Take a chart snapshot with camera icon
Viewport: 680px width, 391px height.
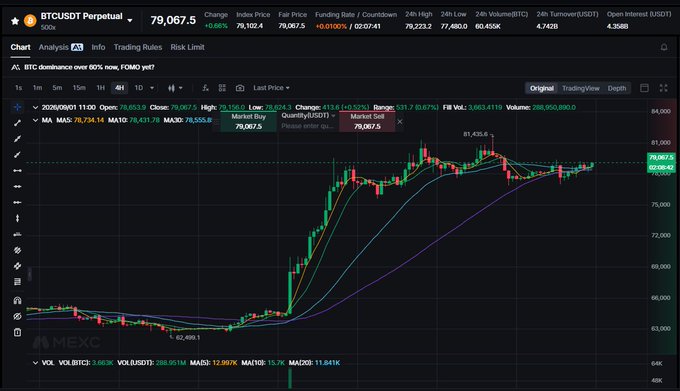click(x=240, y=88)
